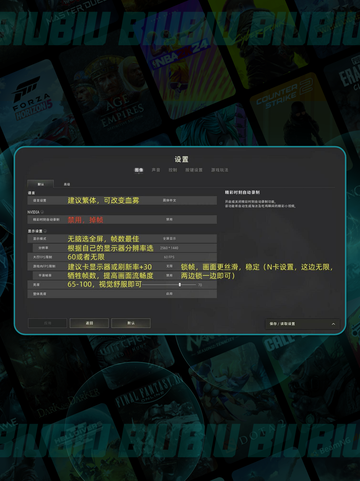Change the NVIDIA highlights auto-record setting
This screenshot has height=481, width=360.
(122, 219)
